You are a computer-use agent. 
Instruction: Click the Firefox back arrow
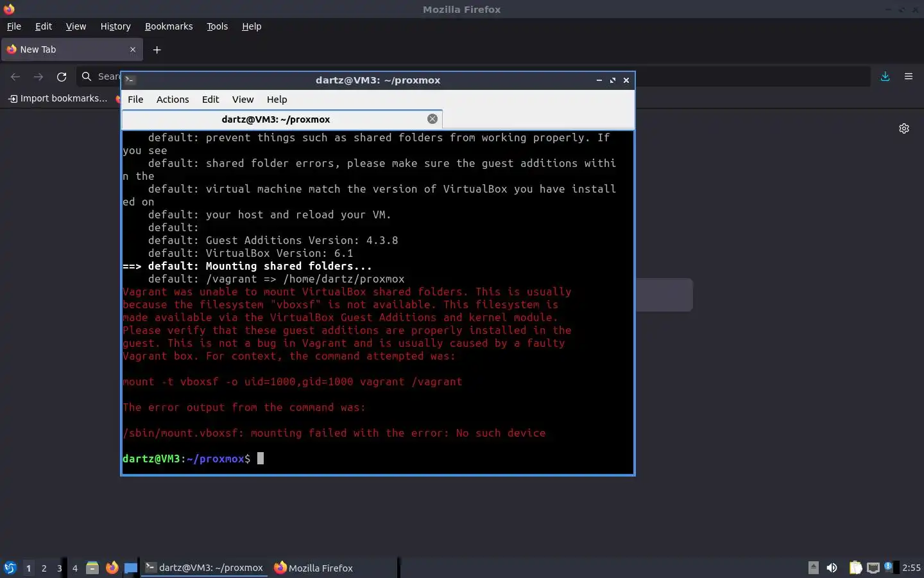point(15,76)
